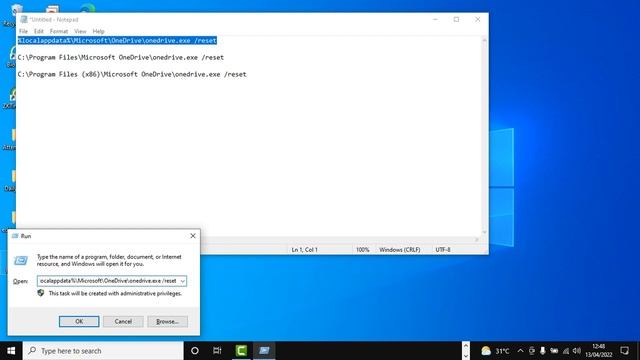The image size is (640, 360).
Task: Click the Notepad title bar app icon
Action: (x=24, y=19)
